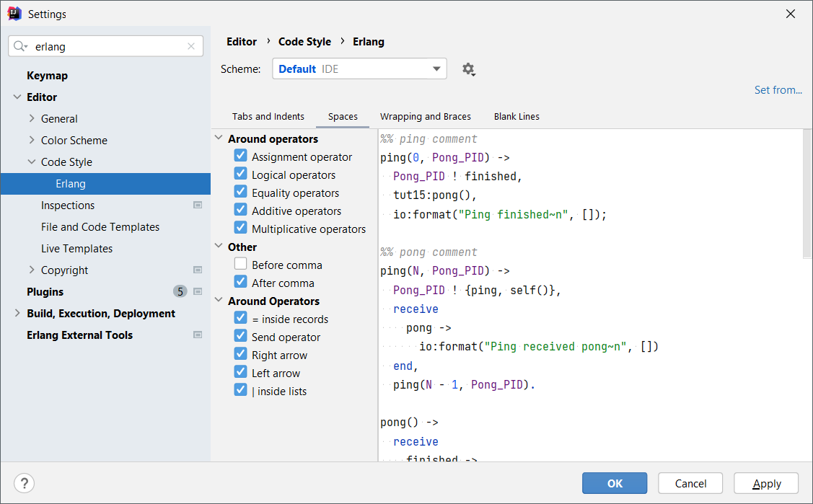This screenshot has height=504, width=813.
Task: Toggle the '| inside lists' checkbox
Action: pyautogui.click(x=241, y=389)
